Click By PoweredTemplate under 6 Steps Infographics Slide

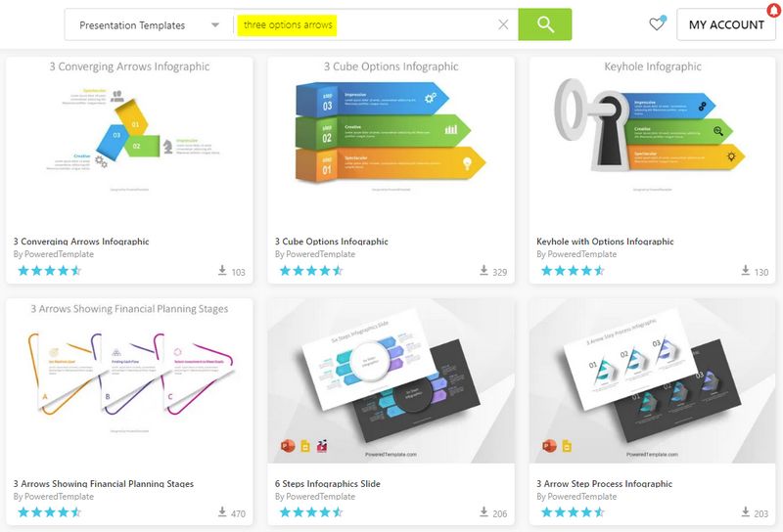tap(315, 497)
